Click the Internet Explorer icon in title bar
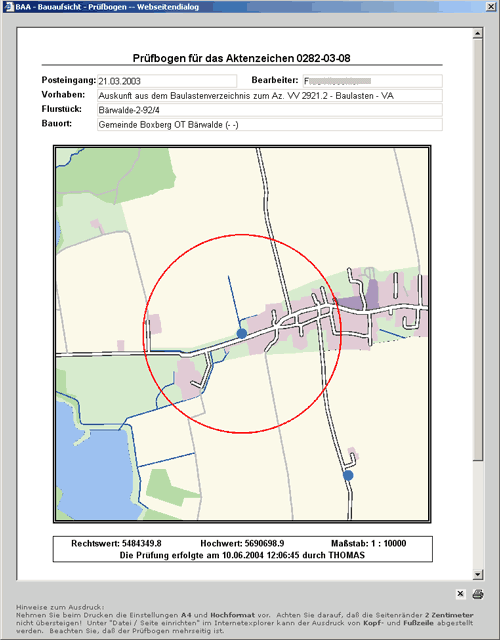500x640 pixels. [9, 7]
